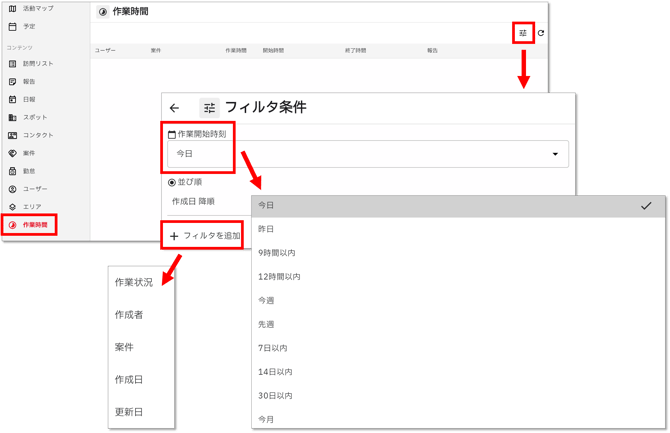Screen dimensions: 670x433
Task: Open 活動マップ from the sidebar
Action: [x=38, y=9]
